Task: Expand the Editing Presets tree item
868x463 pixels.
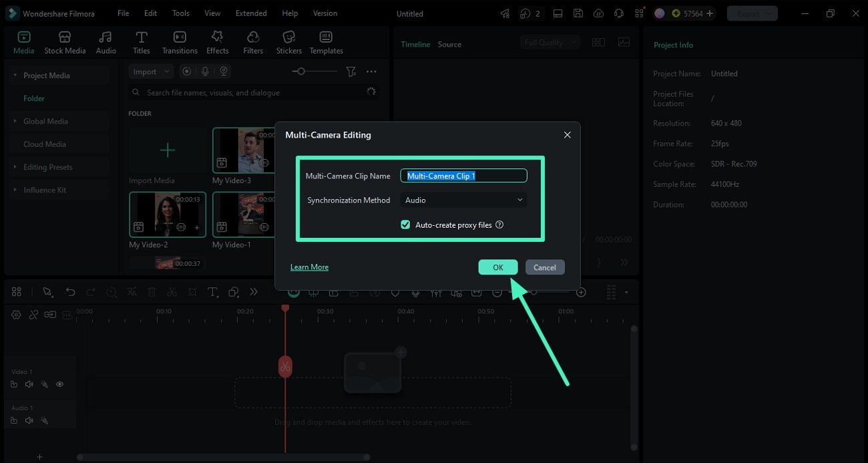Action: (x=15, y=167)
